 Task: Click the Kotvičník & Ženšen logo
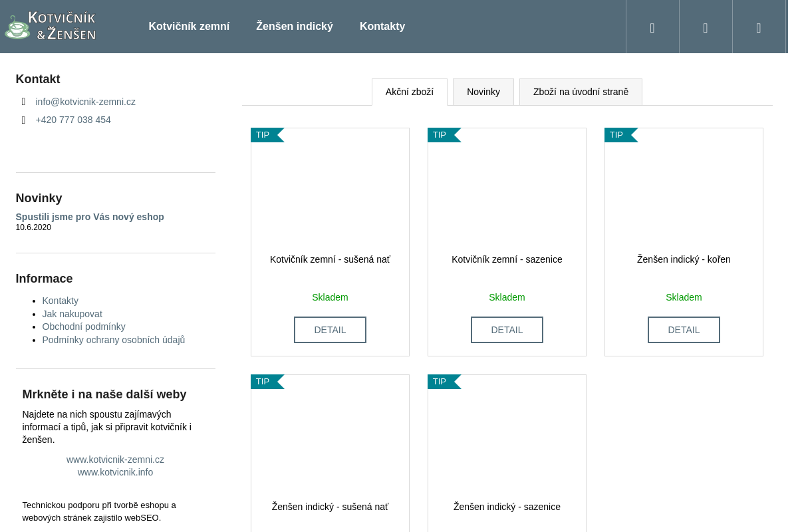pyautogui.click(x=51, y=27)
